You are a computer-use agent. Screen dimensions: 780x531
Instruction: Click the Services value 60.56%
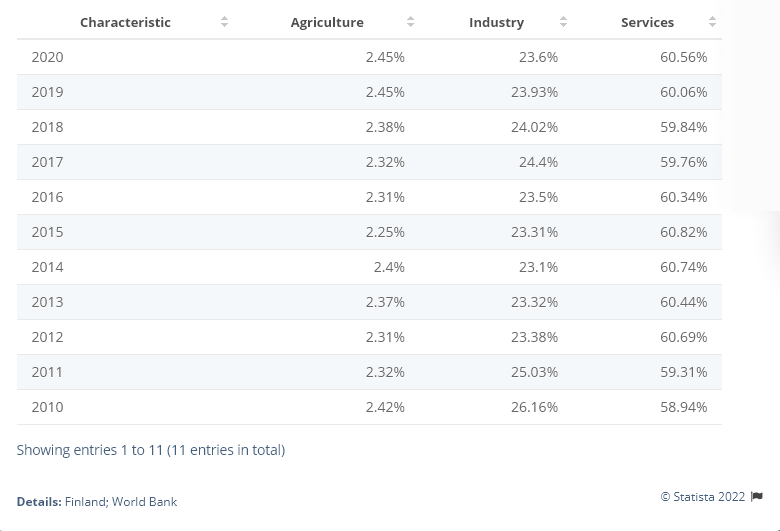click(683, 57)
